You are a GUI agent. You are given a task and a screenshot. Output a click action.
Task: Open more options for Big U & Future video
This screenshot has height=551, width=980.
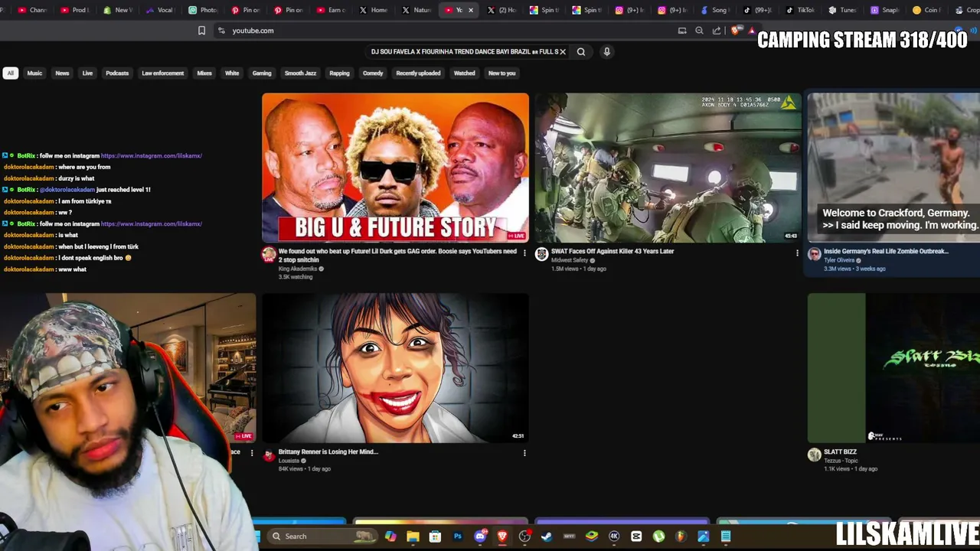[524, 253]
